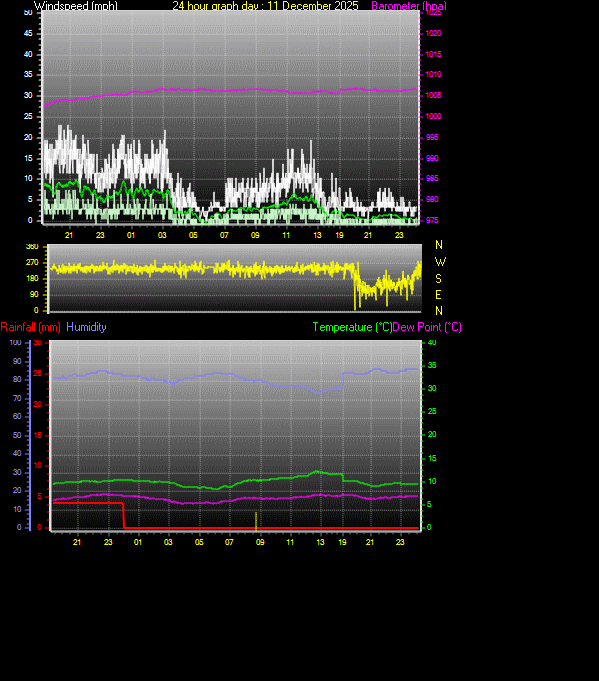Image resolution: width=599 pixels, height=681 pixels.
Task: Click 70 on the blue humidity axis
Action: click(17, 398)
